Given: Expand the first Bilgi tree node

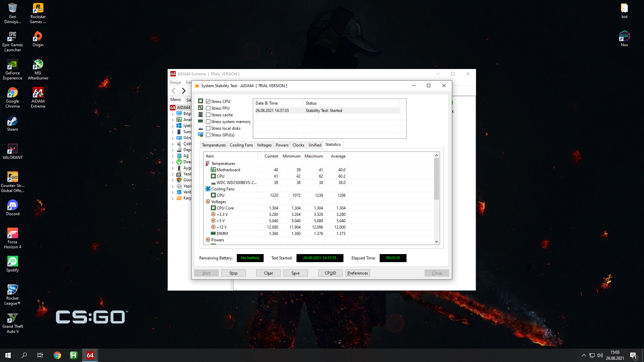Looking at the screenshot, I should pos(173,114).
